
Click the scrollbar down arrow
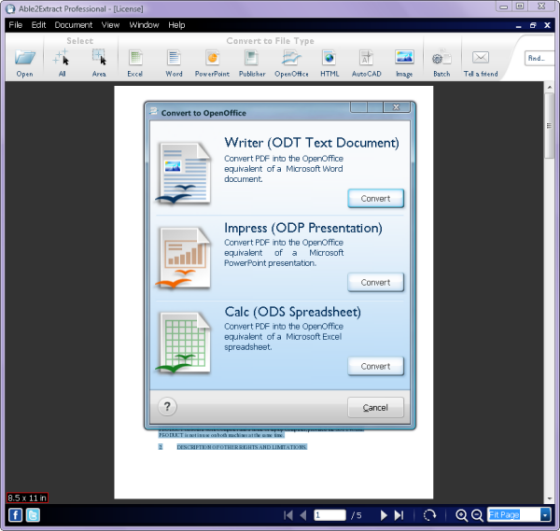coord(549,499)
